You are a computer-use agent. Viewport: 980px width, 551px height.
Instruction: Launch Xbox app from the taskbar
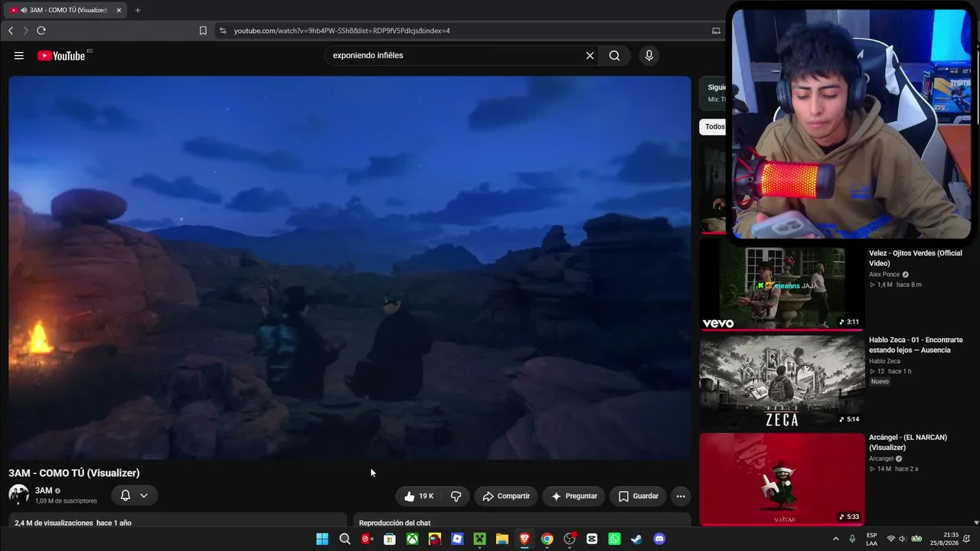pos(412,539)
